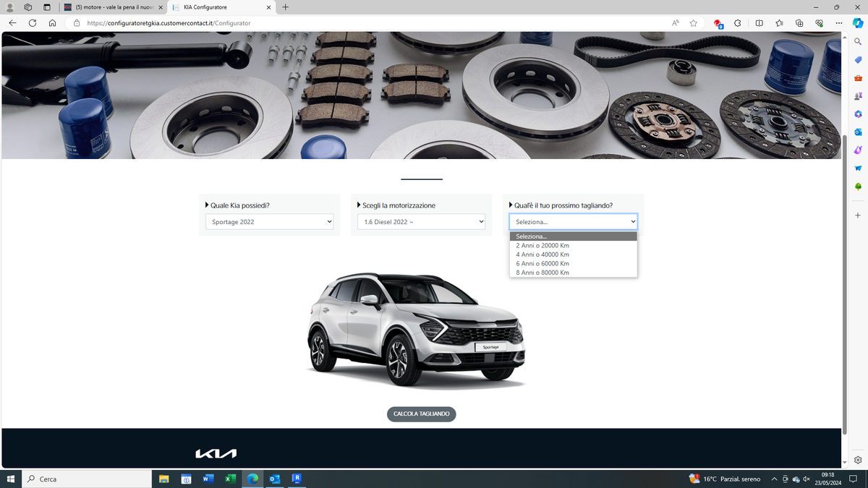The width and height of the screenshot is (868, 488).
Task: Go back to the previous page
Action: tap(12, 23)
